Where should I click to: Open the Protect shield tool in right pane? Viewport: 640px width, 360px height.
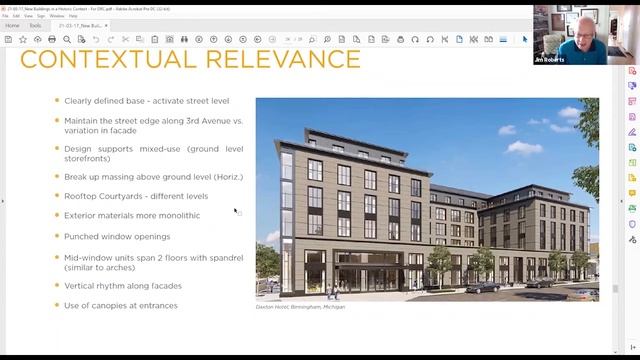632,224
